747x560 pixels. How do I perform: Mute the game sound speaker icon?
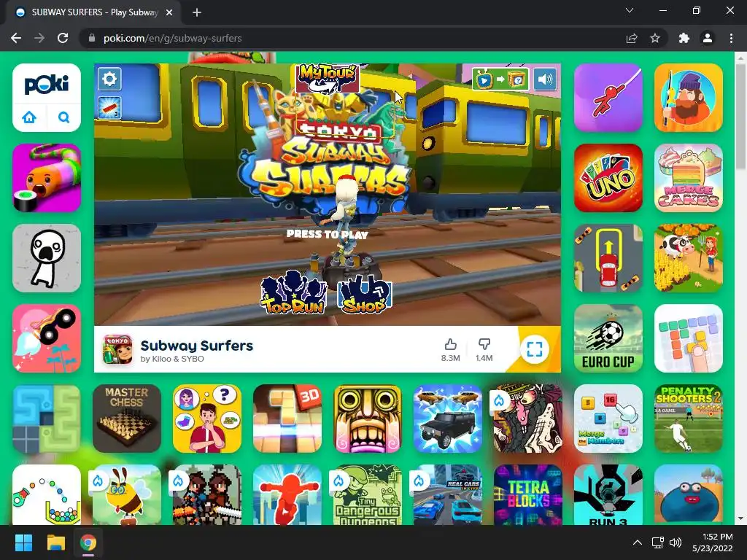(x=545, y=79)
